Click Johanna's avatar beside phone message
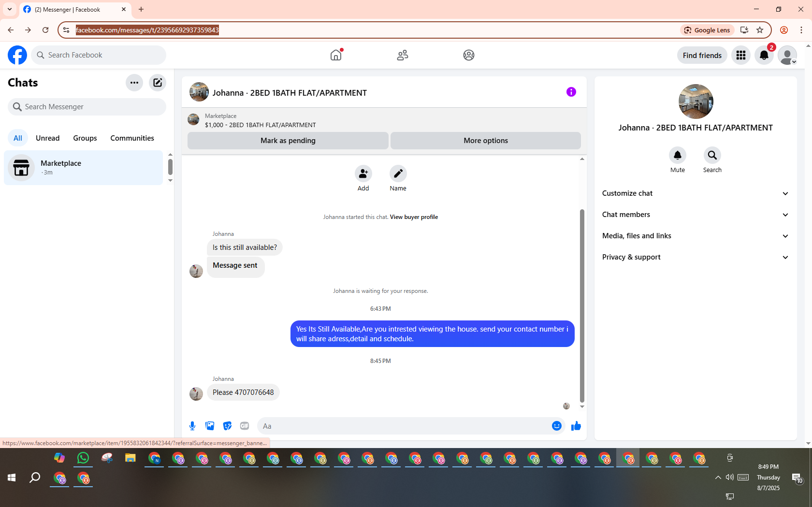Viewport: 812px width, 507px height. click(196, 394)
